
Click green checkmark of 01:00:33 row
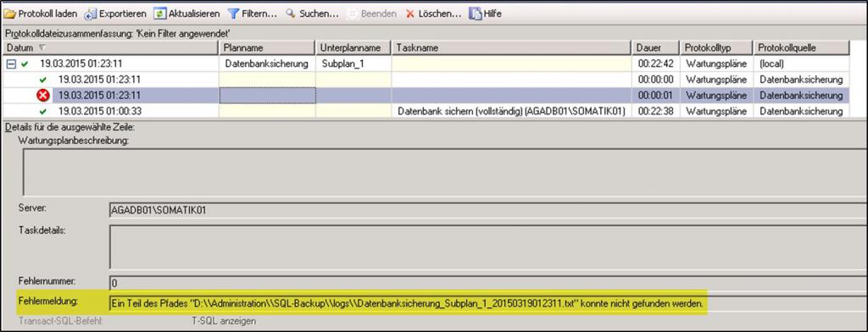tap(43, 112)
